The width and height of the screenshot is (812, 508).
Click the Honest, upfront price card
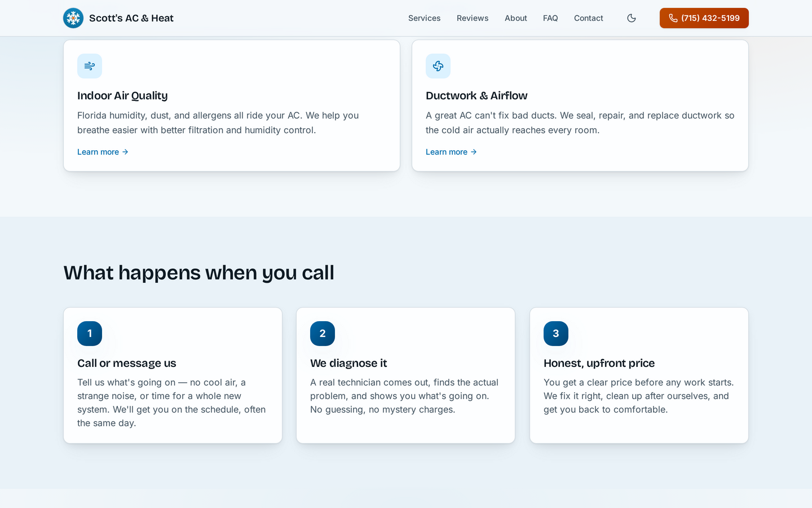pos(639,375)
